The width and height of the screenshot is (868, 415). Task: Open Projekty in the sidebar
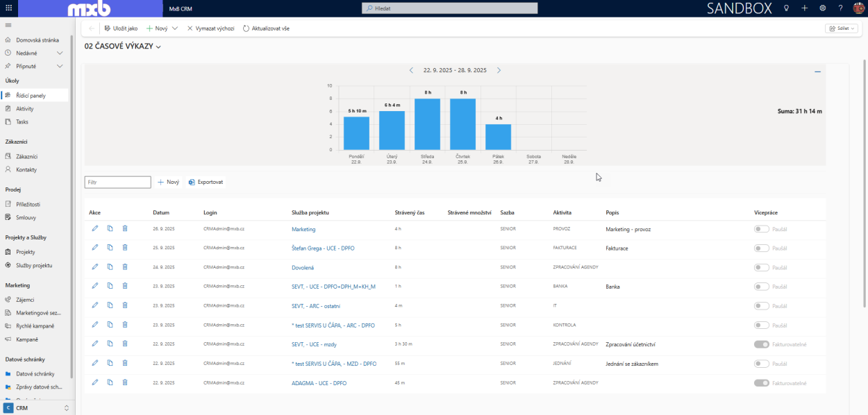pos(26,252)
